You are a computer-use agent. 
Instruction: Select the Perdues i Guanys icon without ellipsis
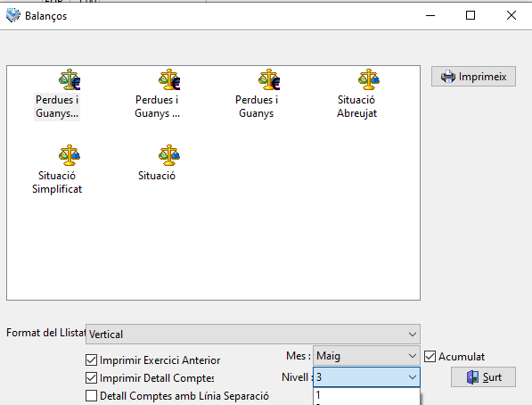point(269,79)
